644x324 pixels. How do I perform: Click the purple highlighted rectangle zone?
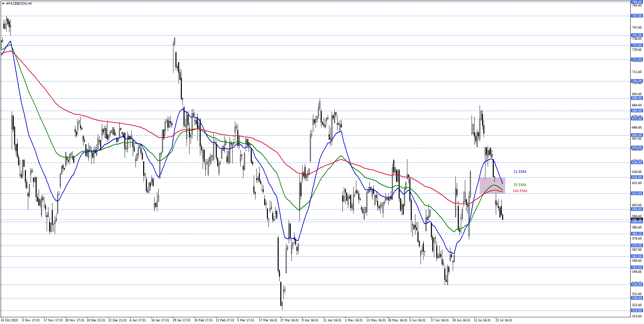[x=492, y=185]
